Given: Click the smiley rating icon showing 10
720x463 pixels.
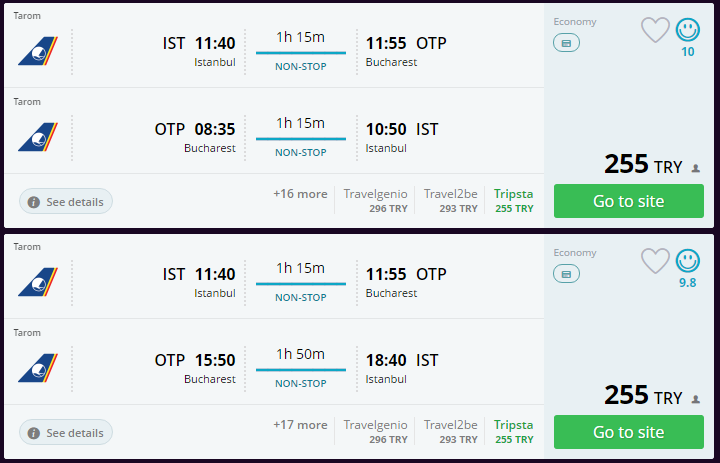Looking at the screenshot, I should tap(687, 31).
